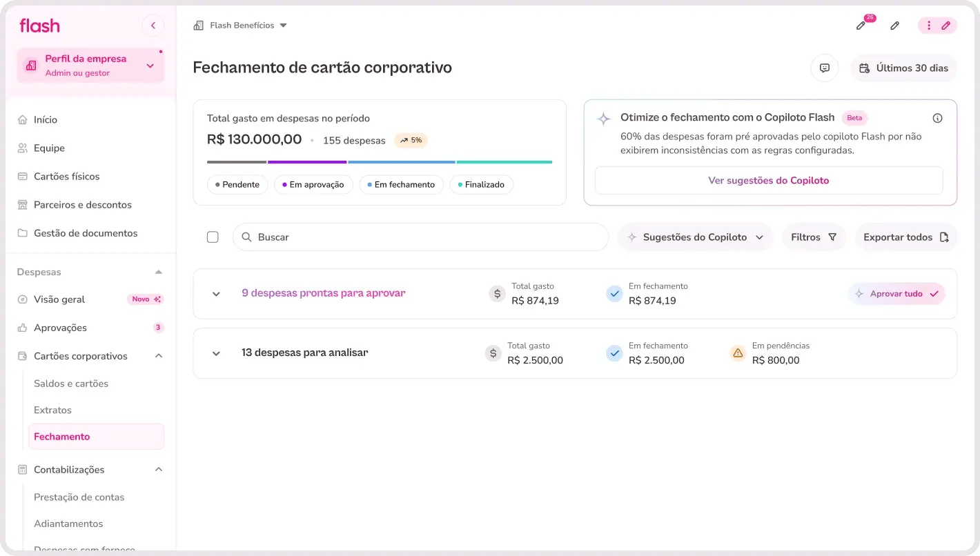Click the plain gray pencil icon in the header

894,26
